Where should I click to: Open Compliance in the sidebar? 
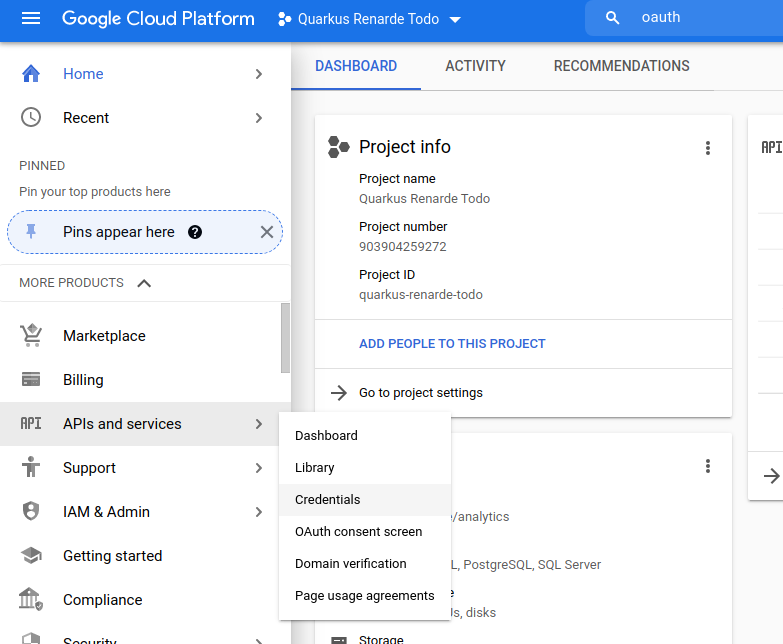pyautogui.click(x=145, y=600)
